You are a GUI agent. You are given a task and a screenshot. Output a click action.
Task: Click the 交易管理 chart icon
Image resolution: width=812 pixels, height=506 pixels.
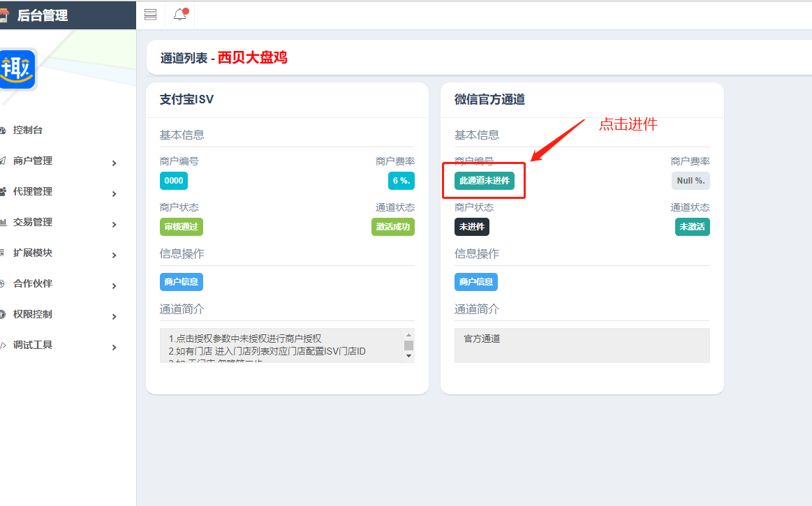pos(3,222)
